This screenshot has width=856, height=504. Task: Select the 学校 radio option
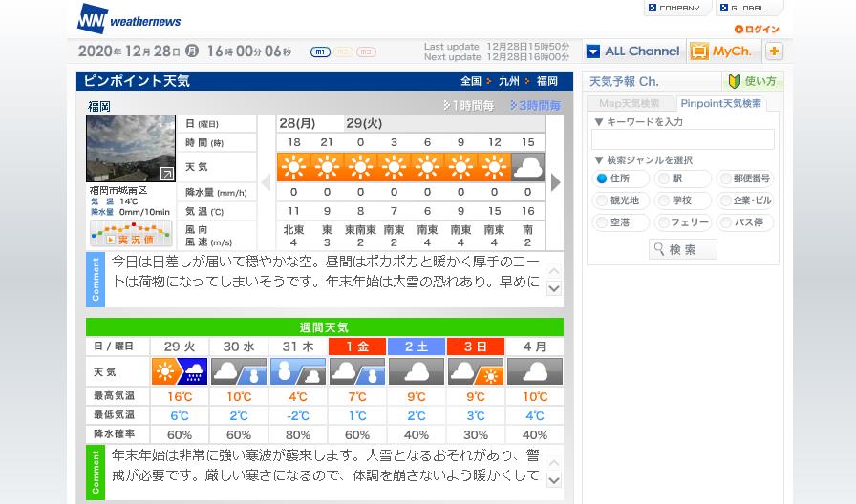point(683,200)
